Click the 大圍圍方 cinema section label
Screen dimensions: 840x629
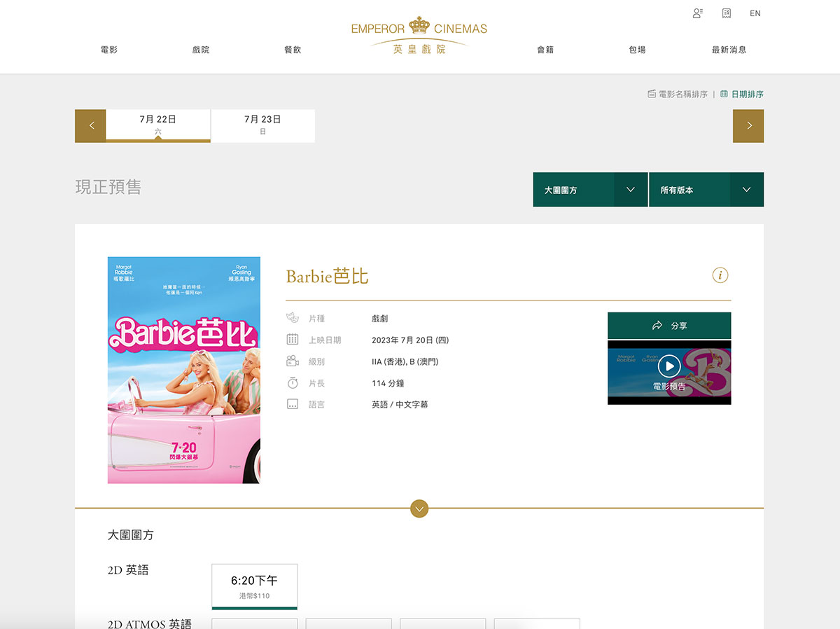[131, 535]
